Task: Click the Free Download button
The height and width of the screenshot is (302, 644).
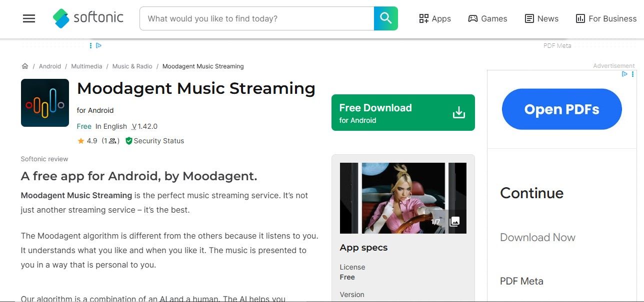Action: coord(403,113)
